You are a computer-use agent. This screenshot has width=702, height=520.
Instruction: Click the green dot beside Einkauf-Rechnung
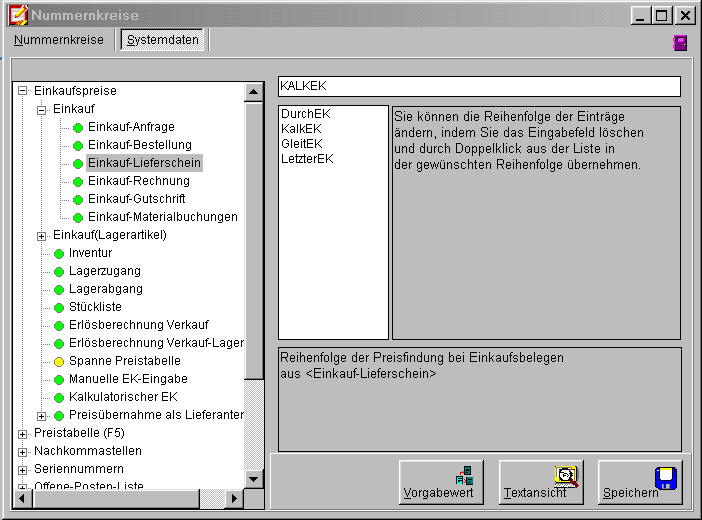point(77,181)
